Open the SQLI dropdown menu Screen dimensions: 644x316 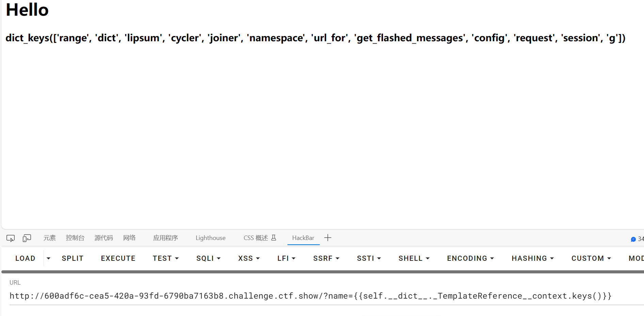pos(208,258)
